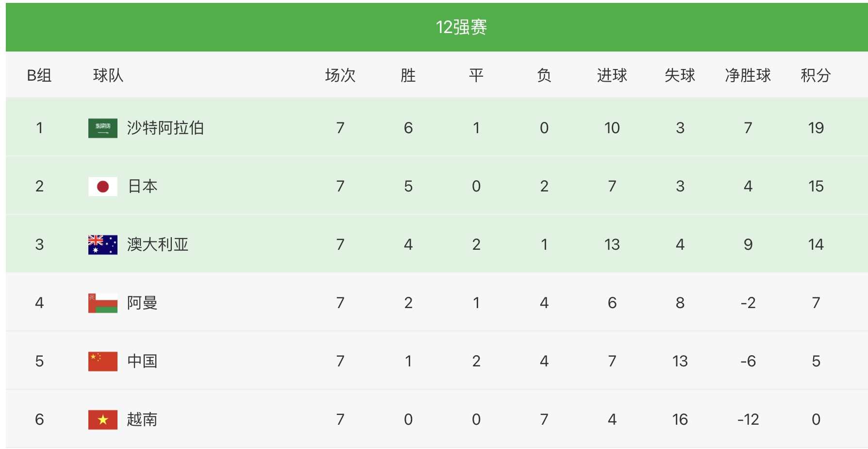The image size is (868, 449).
Task: Click the 12强赛 header banner
Action: click(461, 27)
